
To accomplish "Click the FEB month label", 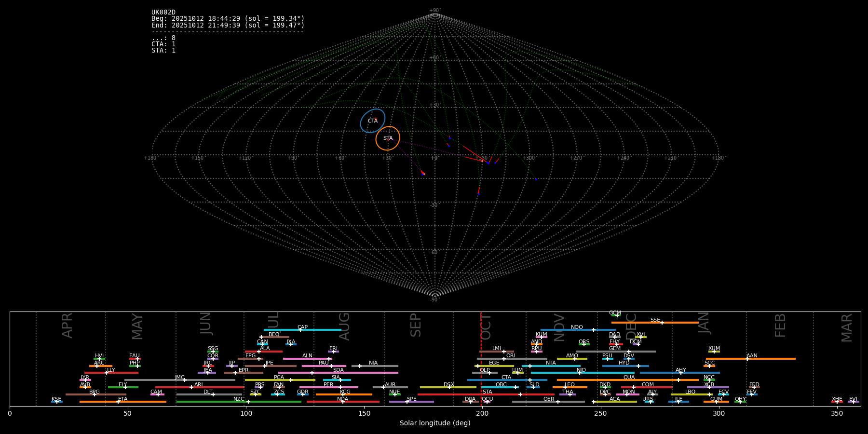I will coord(780,325).
